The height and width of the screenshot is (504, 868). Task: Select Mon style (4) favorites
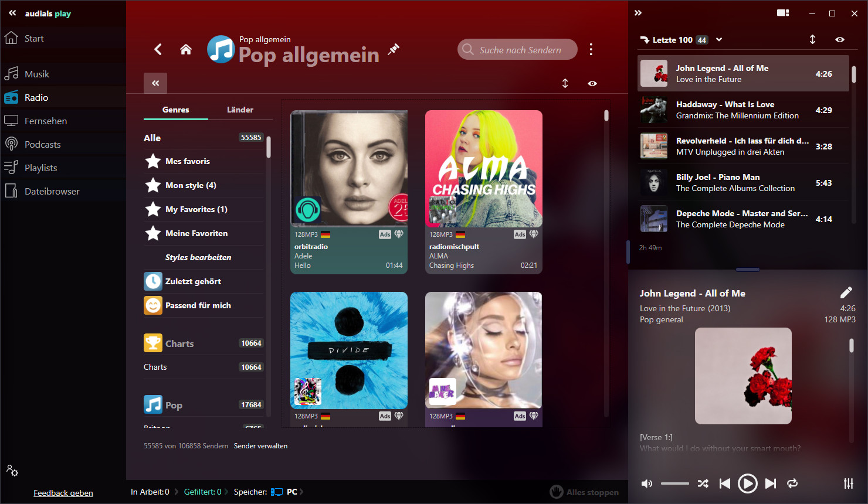[204, 185]
